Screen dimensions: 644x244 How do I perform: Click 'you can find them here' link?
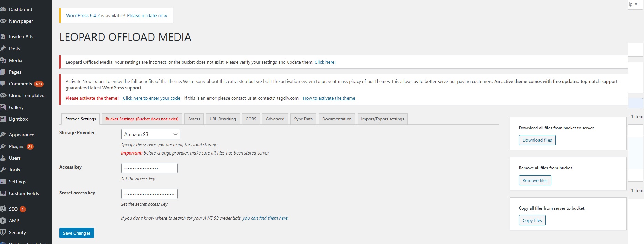coord(265,218)
